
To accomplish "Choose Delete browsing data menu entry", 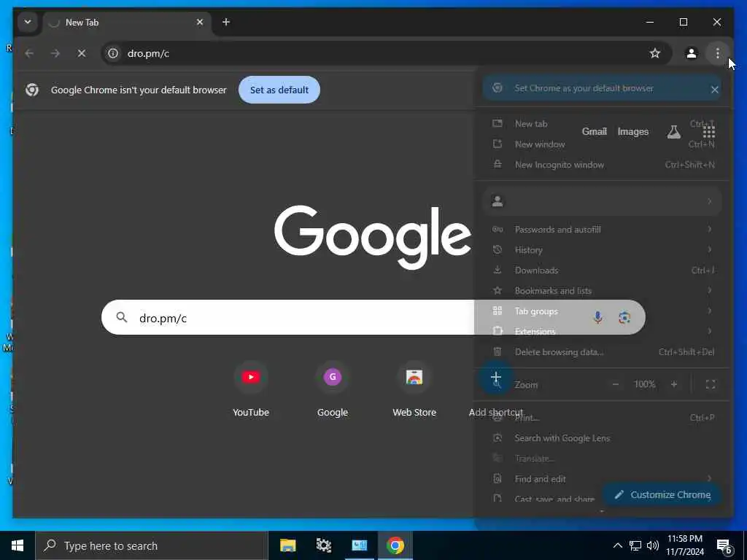I will pos(602,352).
